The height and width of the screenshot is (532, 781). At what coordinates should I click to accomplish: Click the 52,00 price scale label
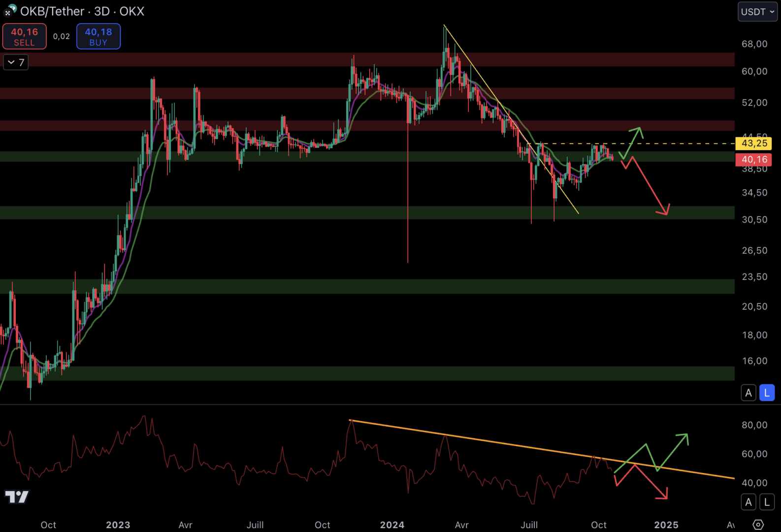754,102
